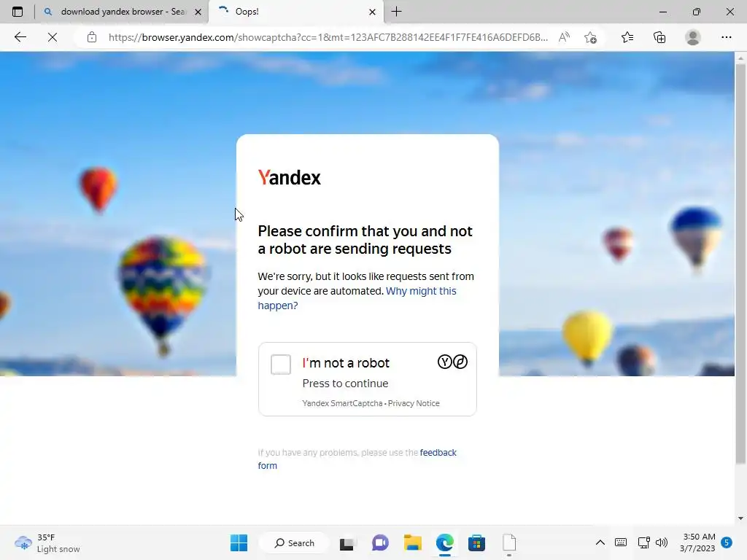This screenshot has width=747, height=560.
Task: Open volume control tray icon
Action: [x=661, y=542]
